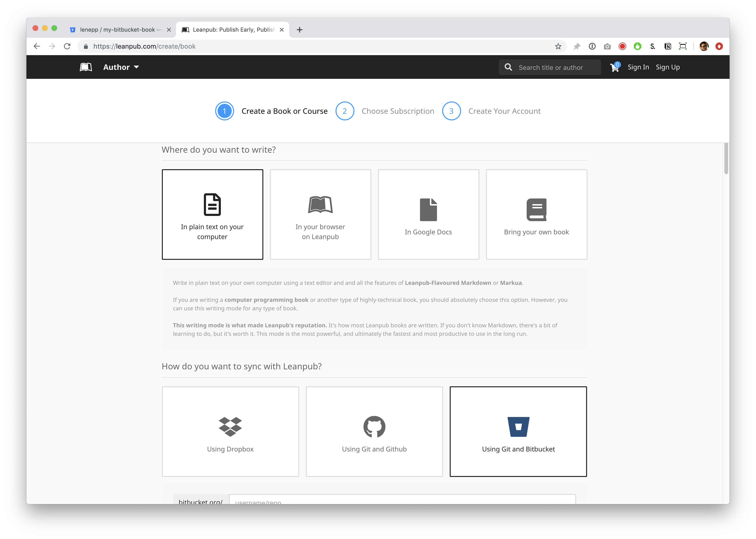This screenshot has width=756, height=539.
Task: Switch to the lenepp my-bitbucket-book tab
Action: (118, 30)
